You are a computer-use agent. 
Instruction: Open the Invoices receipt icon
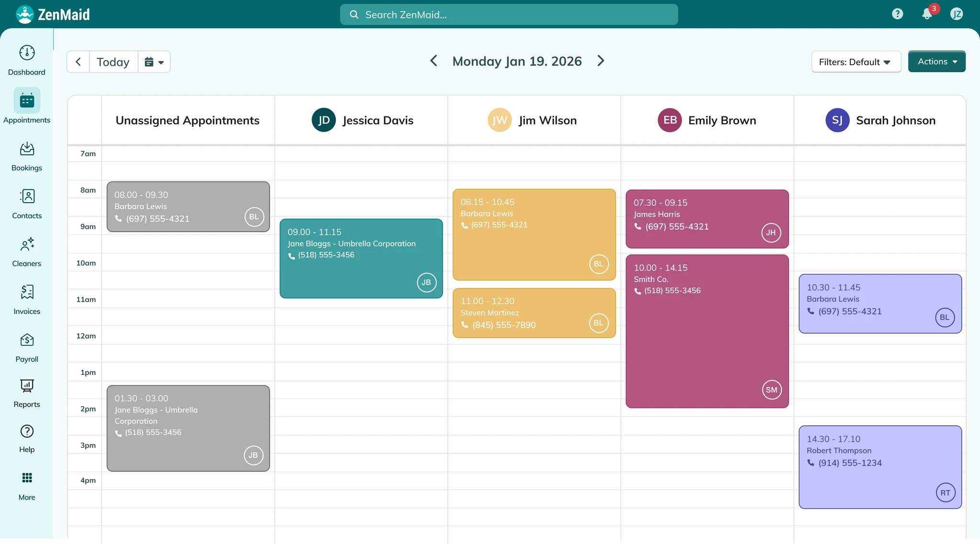tap(27, 292)
